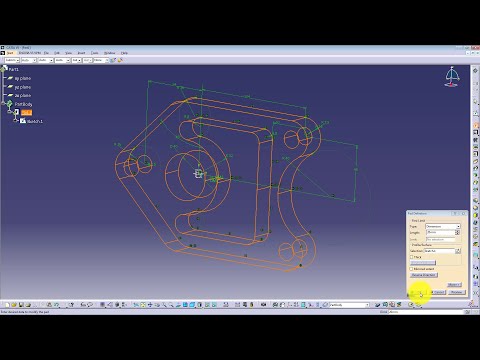Click the Save icon in bottom toolbar

point(21,305)
